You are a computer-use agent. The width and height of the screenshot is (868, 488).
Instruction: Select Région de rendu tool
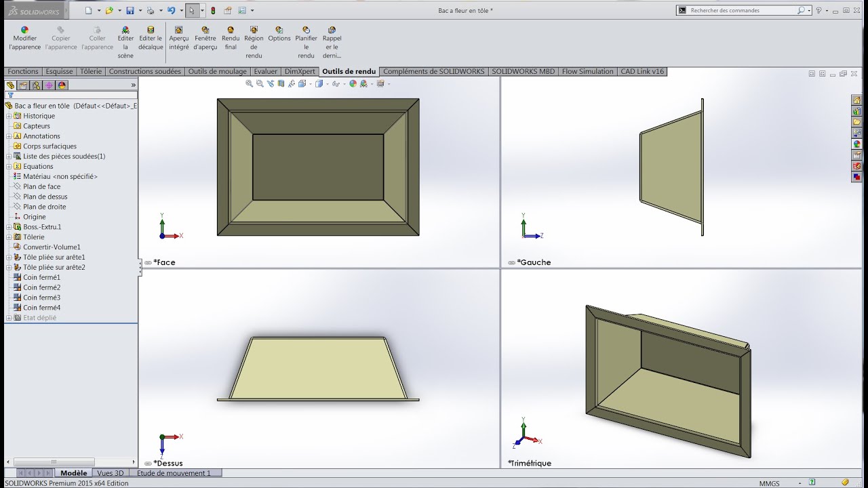(254, 43)
